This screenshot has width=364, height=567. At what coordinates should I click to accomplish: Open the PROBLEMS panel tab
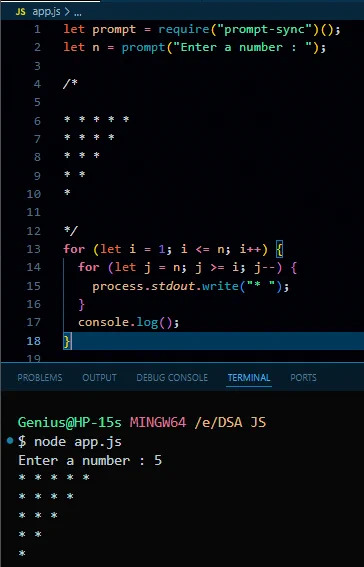[40, 378]
